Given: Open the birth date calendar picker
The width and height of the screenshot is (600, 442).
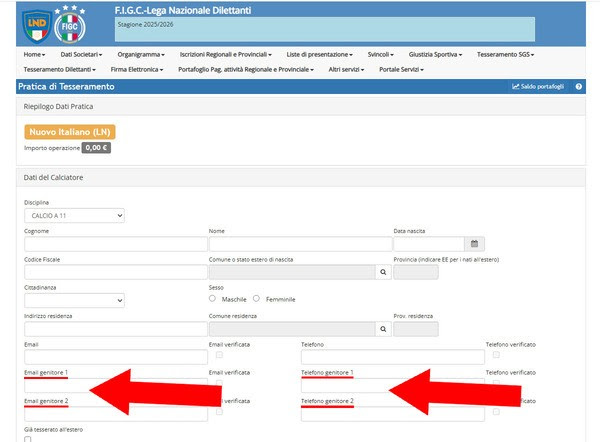Looking at the screenshot, I should coord(476,243).
